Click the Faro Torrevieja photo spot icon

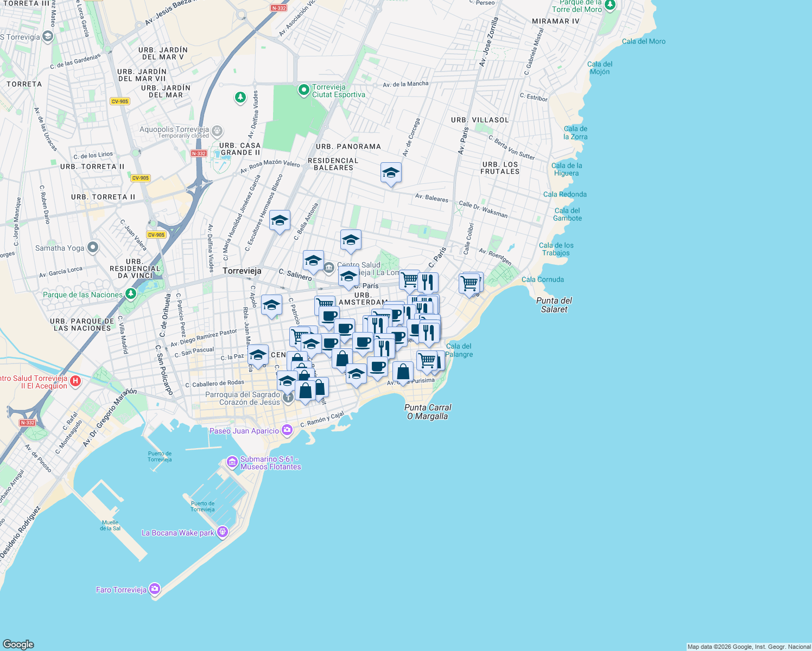(154, 588)
